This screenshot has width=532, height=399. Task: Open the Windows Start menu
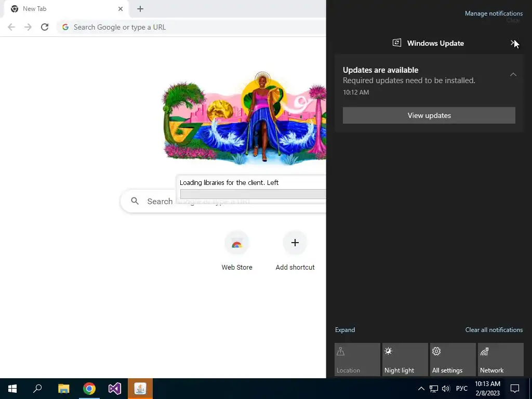pyautogui.click(x=12, y=389)
